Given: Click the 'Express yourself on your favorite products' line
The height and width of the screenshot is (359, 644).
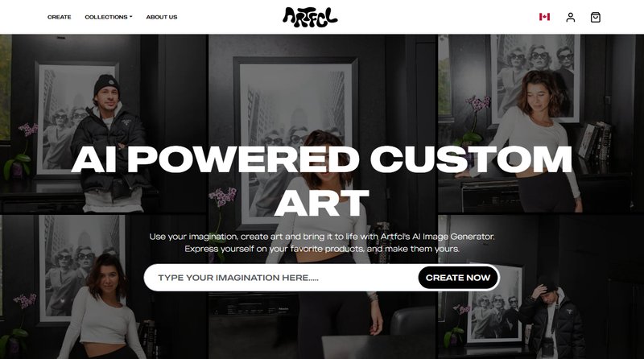Looking at the screenshot, I should [x=321, y=249].
